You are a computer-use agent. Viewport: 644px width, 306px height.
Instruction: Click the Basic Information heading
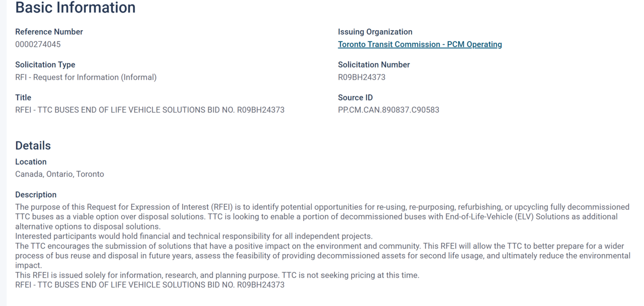pos(75,8)
